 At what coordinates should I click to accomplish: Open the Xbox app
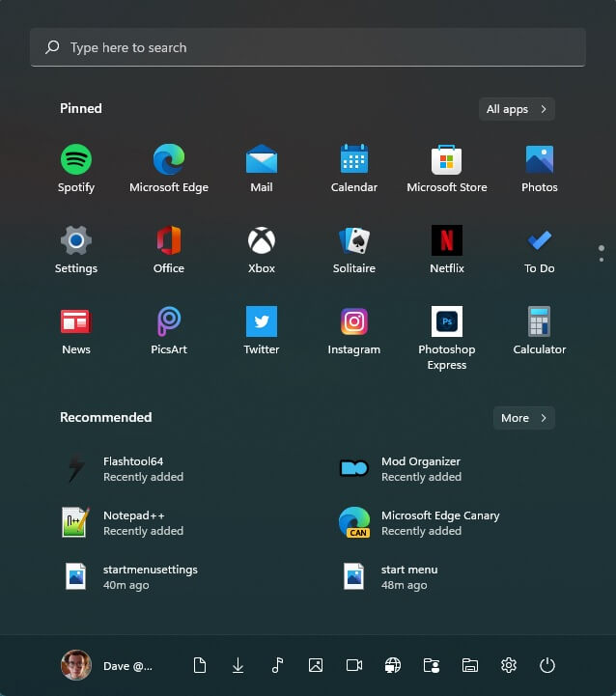[262, 249]
